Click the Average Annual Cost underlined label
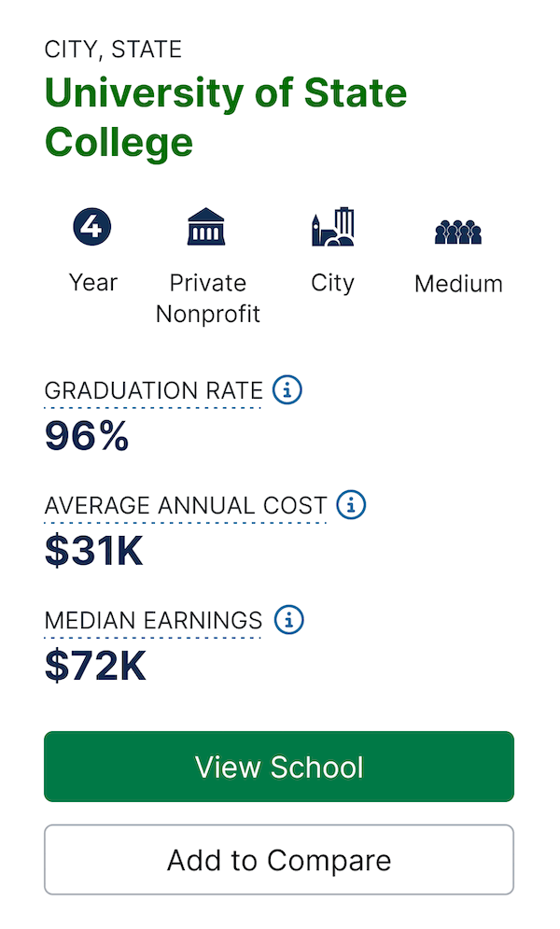The height and width of the screenshot is (929, 560). (x=186, y=506)
